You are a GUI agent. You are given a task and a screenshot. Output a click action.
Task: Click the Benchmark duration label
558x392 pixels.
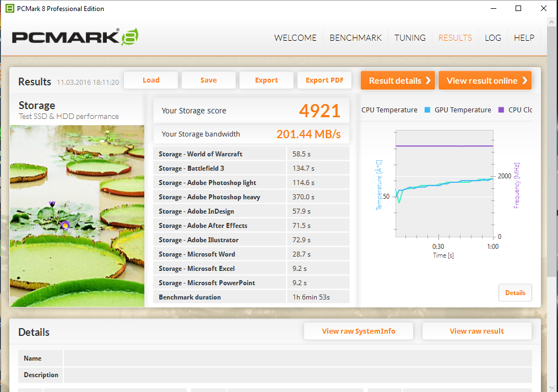[x=189, y=297]
